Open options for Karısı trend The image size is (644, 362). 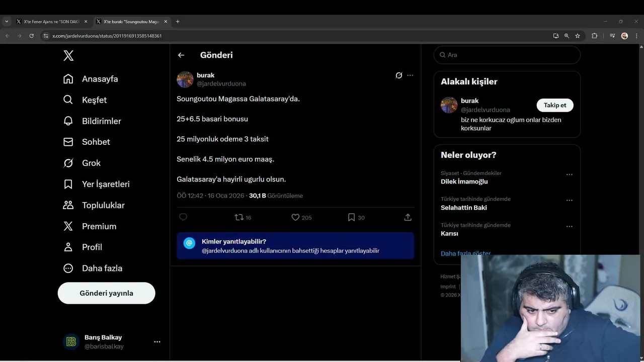tap(569, 226)
